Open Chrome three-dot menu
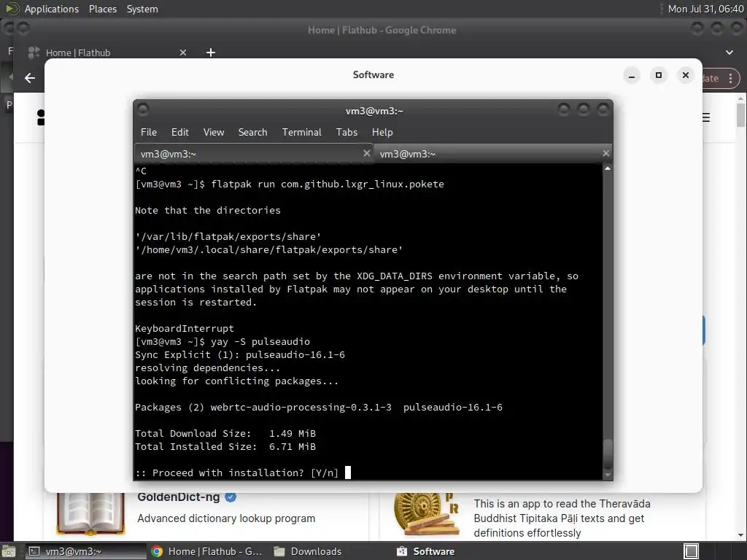 click(x=731, y=79)
